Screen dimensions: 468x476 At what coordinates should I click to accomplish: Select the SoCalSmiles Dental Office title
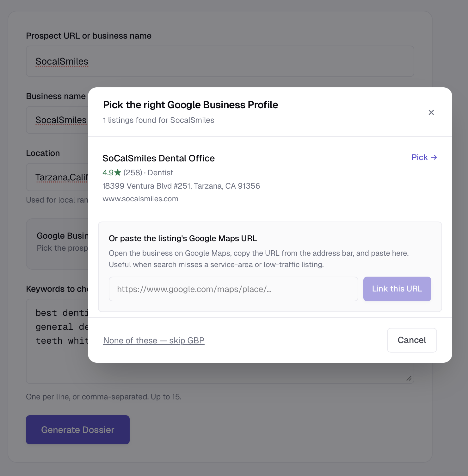click(x=158, y=158)
